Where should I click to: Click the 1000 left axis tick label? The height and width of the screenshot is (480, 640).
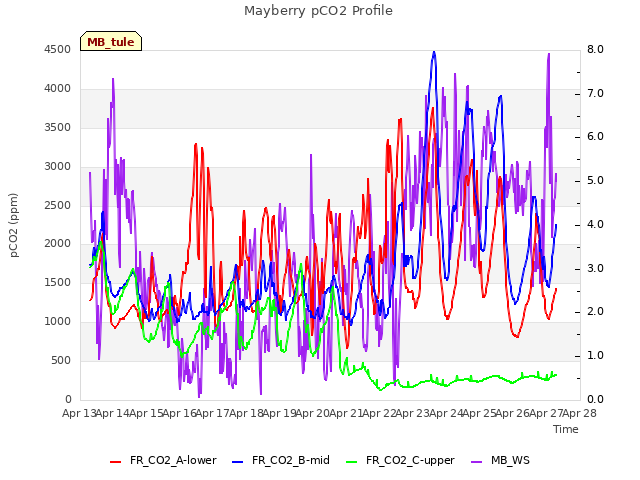pos(58,322)
